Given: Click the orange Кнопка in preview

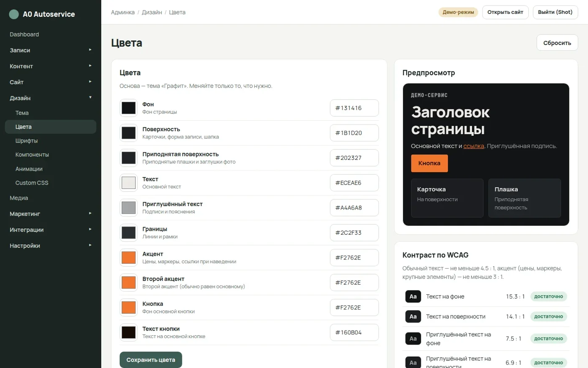Looking at the screenshot, I should (429, 163).
